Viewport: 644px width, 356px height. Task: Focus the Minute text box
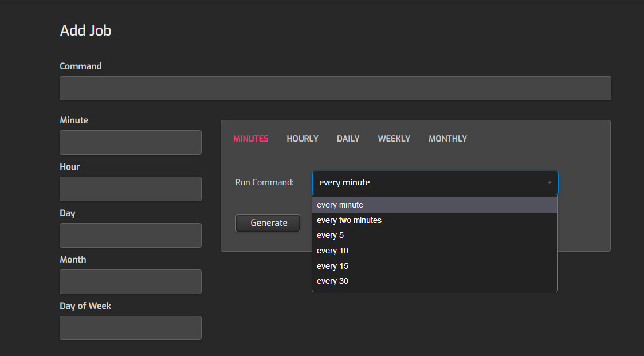point(131,142)
